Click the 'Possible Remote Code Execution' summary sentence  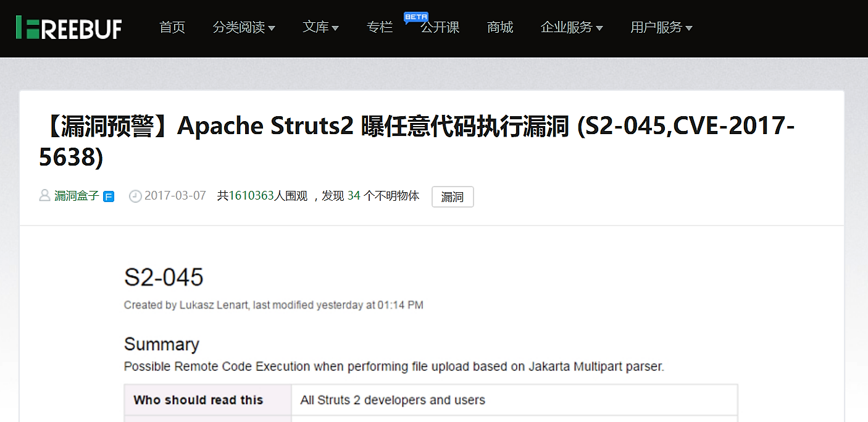pyautogui.click(x=394, y=366)
